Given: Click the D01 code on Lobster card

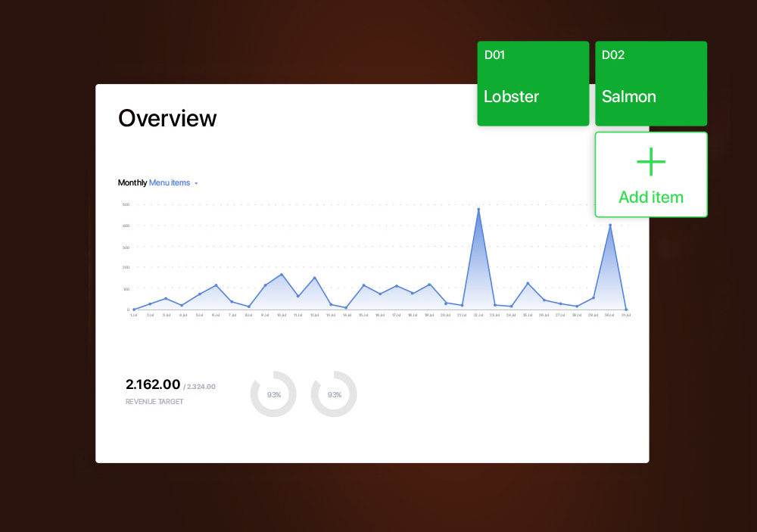Looking at the screenshot, I should coord(494,55).
